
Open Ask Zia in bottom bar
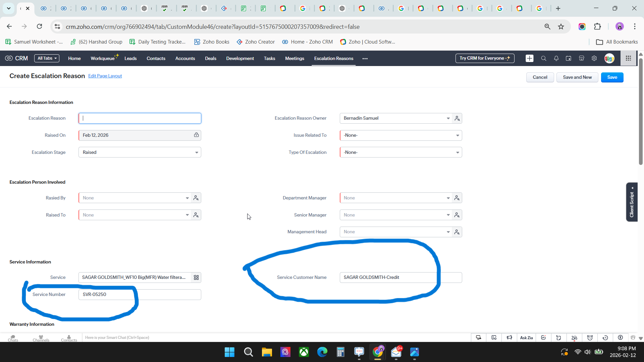tap(526, 338)
